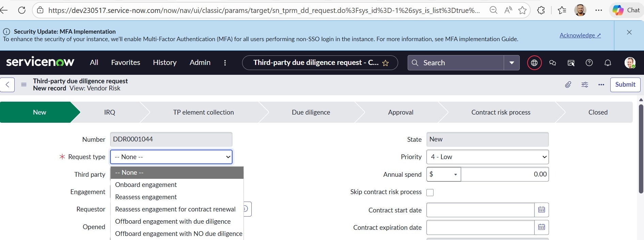Click the page vertical scrollbar
Viewport: 644px width, 240px height.
(x=641, y=149)
